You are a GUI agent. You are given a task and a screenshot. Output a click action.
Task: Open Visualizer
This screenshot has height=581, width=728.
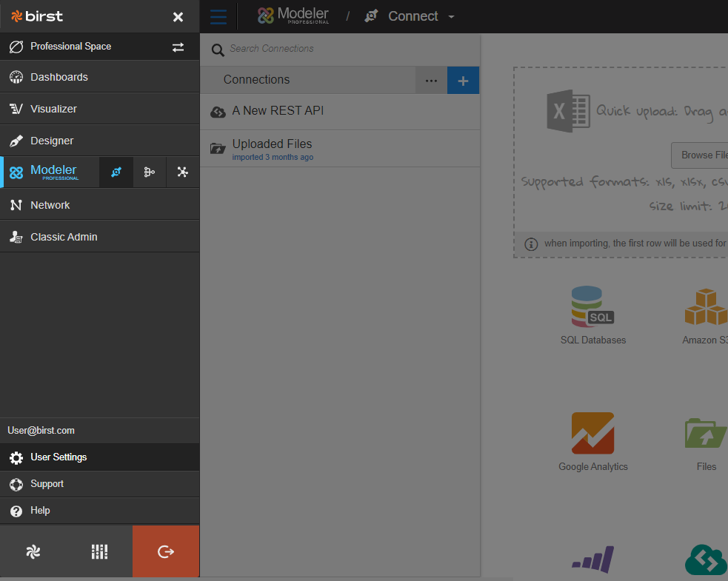(x=100, y=109)
